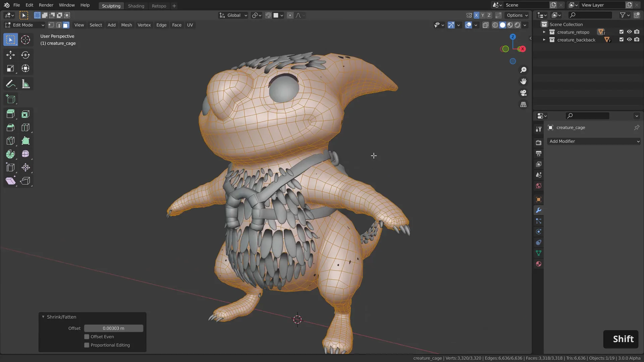Adjust the Offset value field

(113, 328)
